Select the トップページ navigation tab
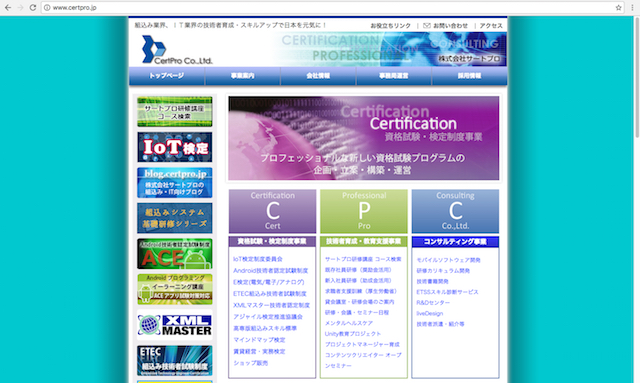 pos(167,76)
